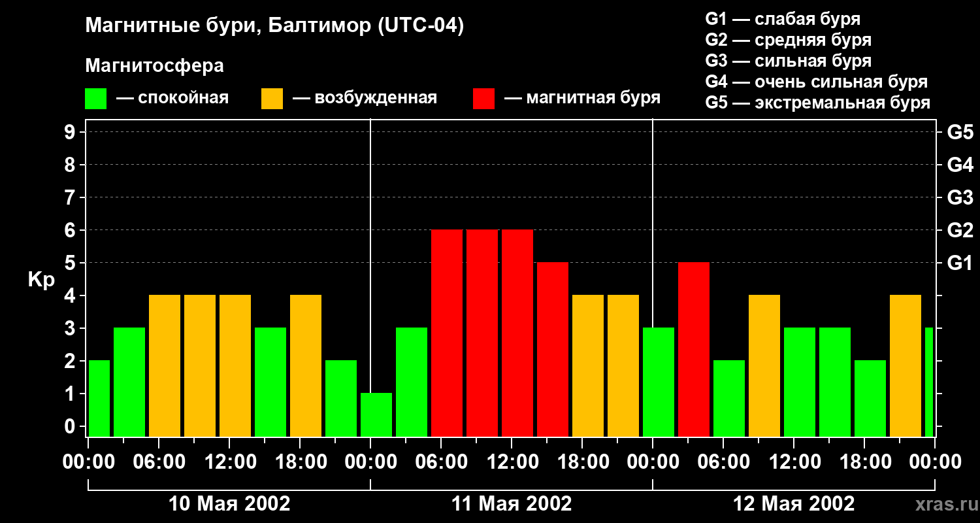Select the yellow Kp 4 bar over 18:00, 11 Мая
980x523 pixels.
(588, 365)
